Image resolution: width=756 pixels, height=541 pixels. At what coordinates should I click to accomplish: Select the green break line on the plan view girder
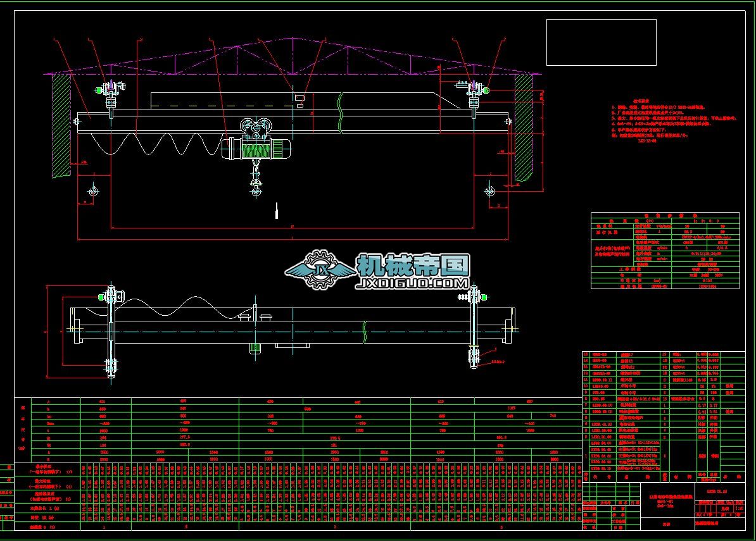(x=365, y=332)
